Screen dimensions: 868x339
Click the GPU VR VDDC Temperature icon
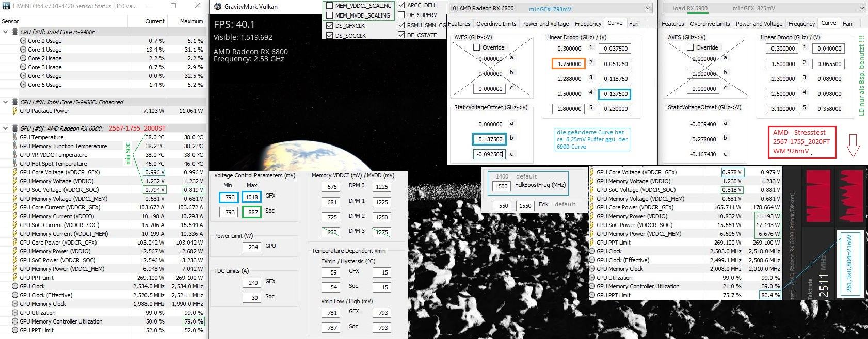[15, 155]
